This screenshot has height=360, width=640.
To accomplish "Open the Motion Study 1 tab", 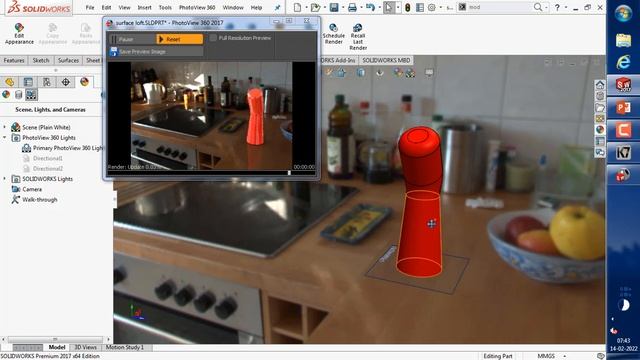I will pos(125,347).
